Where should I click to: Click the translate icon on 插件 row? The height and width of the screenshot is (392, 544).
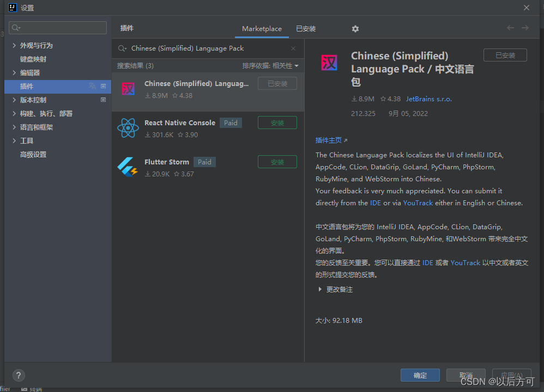point(92,86)
